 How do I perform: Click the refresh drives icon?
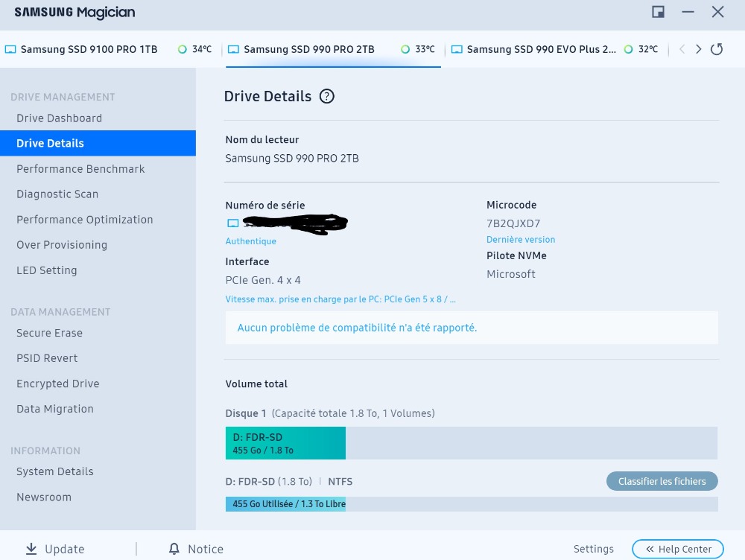717,49
